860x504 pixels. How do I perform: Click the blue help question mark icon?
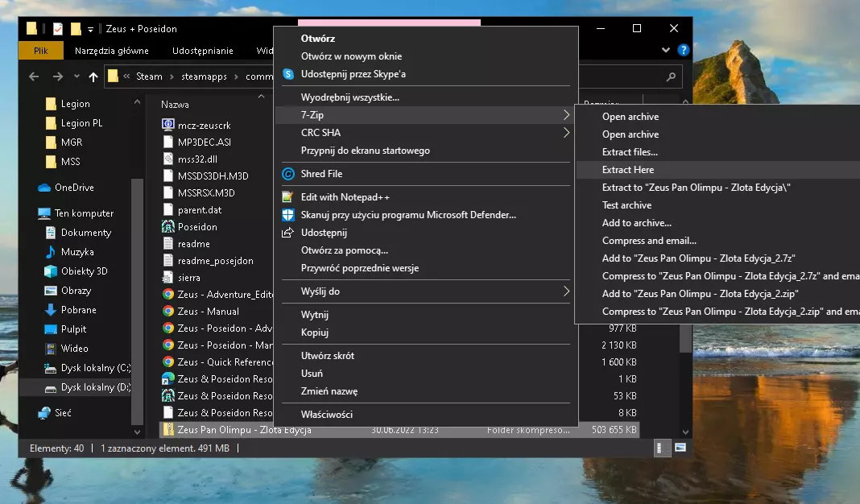click(x=683, y=50)
